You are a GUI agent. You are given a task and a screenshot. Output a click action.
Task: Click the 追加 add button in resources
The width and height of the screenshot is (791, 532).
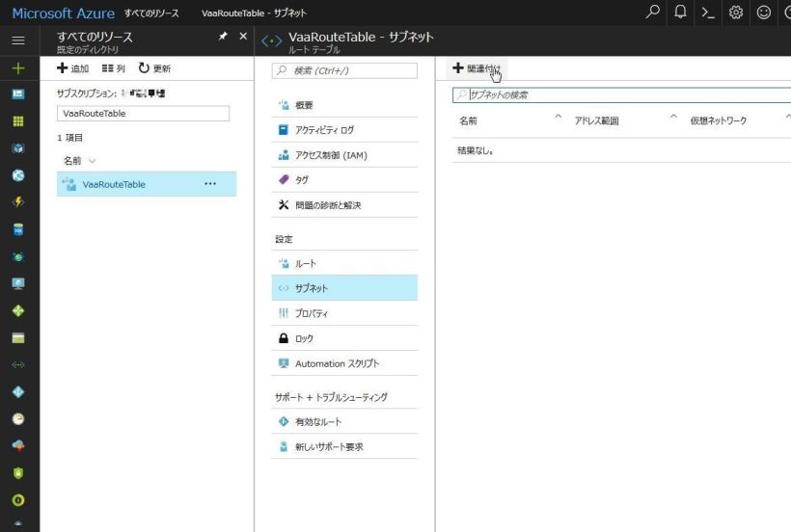tap(73, 68)
